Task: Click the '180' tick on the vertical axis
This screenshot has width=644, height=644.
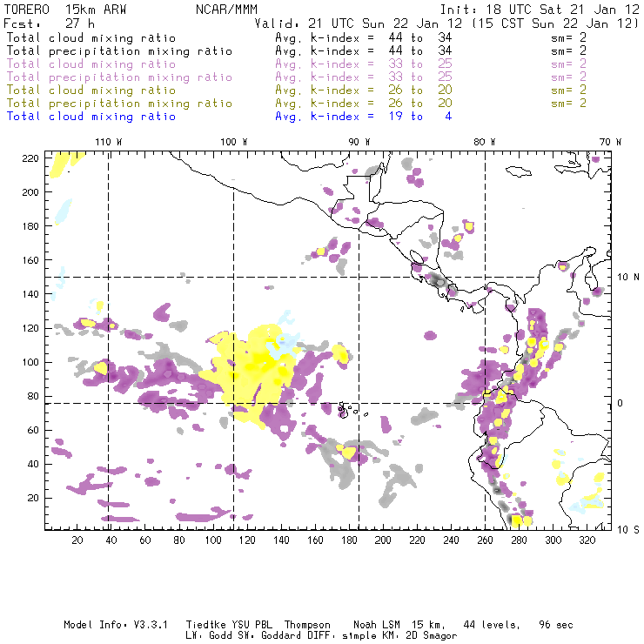Action: click(30, 226)
